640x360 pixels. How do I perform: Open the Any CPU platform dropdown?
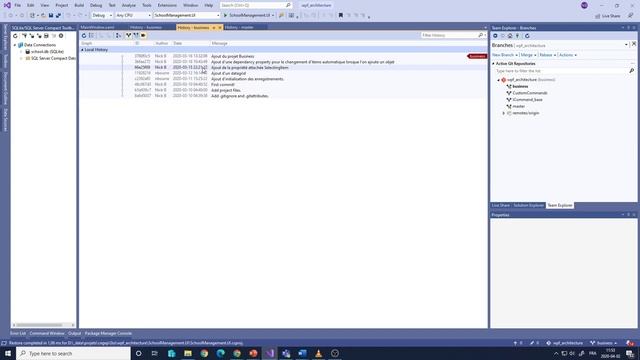click(133, 15)
